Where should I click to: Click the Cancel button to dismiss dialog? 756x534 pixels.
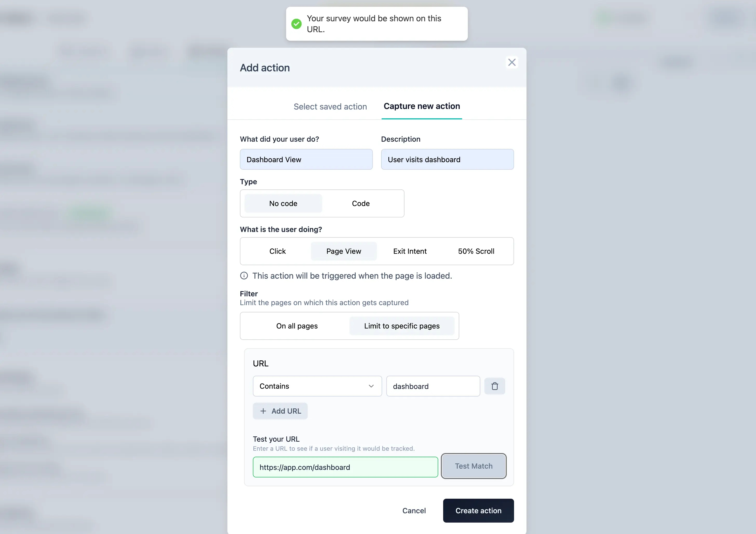[x=414, y=510]
